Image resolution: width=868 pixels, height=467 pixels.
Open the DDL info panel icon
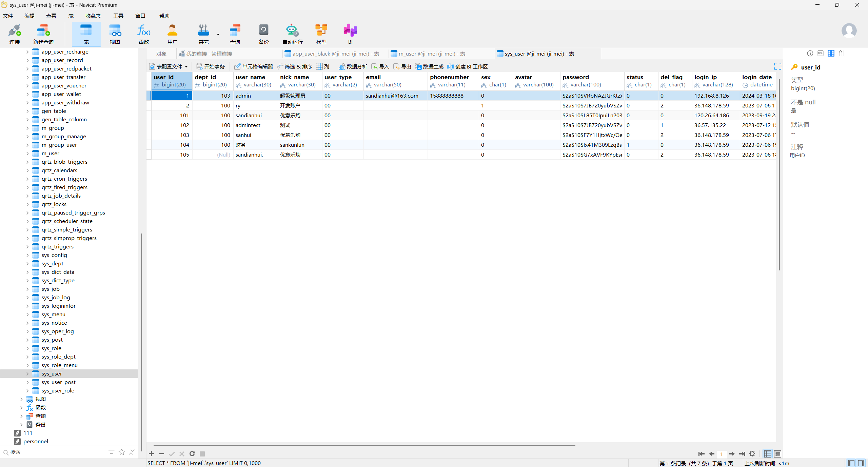[820, 53]
